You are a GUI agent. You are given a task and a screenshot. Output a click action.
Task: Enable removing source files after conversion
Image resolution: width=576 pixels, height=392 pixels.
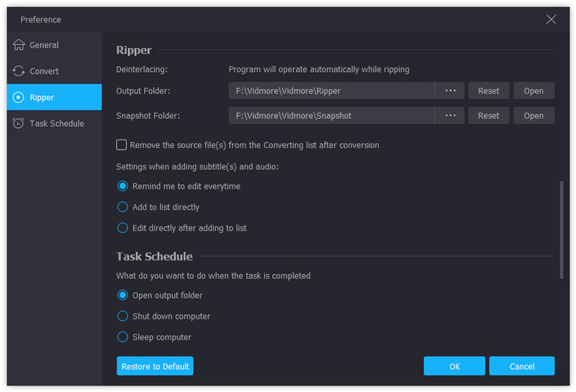122,145
